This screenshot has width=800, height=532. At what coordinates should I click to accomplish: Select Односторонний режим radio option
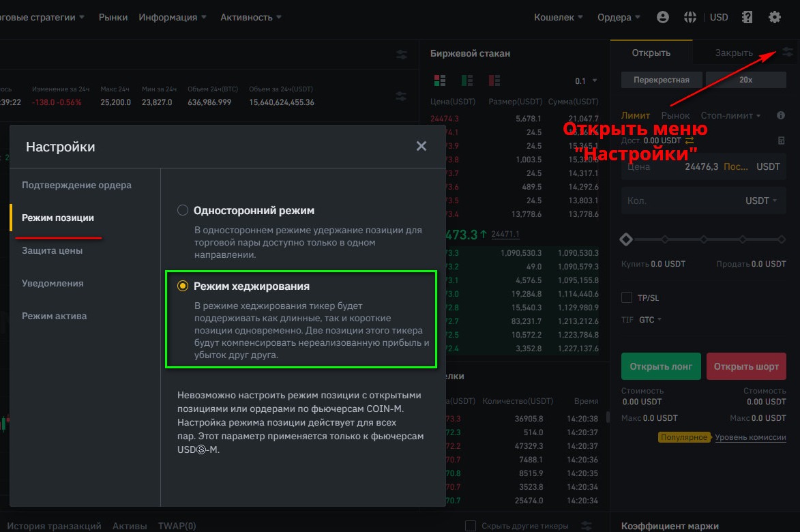(183, 210)
